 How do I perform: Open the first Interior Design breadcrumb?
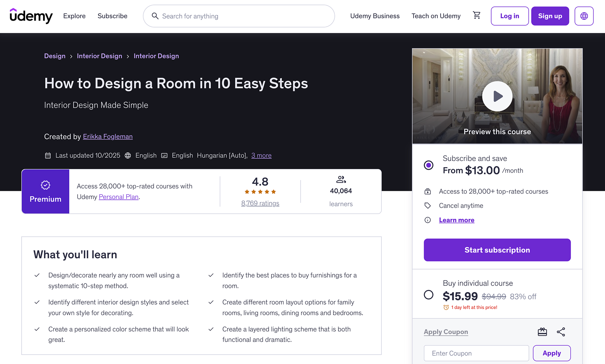[x=100, y=56]
